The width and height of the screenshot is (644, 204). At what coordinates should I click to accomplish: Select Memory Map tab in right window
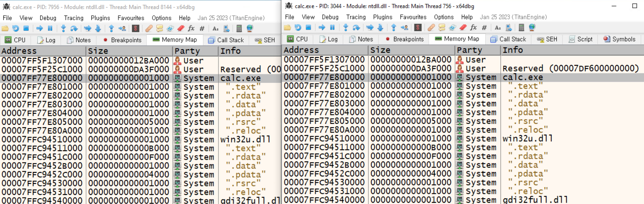457,39
